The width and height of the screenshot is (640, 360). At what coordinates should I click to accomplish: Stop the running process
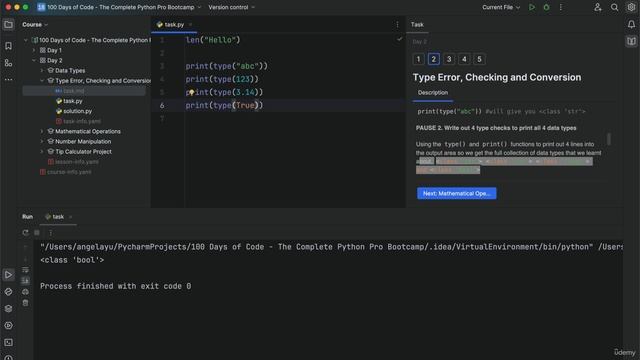click(37, 233)
